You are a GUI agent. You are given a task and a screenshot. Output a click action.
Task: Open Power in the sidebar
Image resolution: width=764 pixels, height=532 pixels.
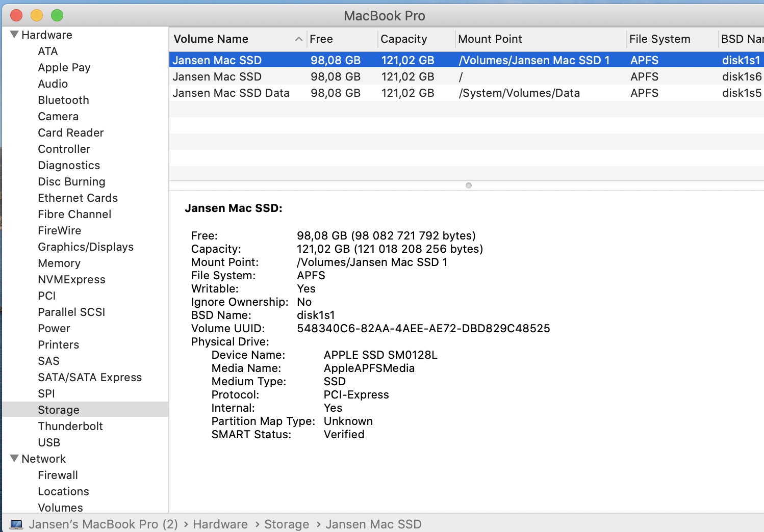coord(54,329)
